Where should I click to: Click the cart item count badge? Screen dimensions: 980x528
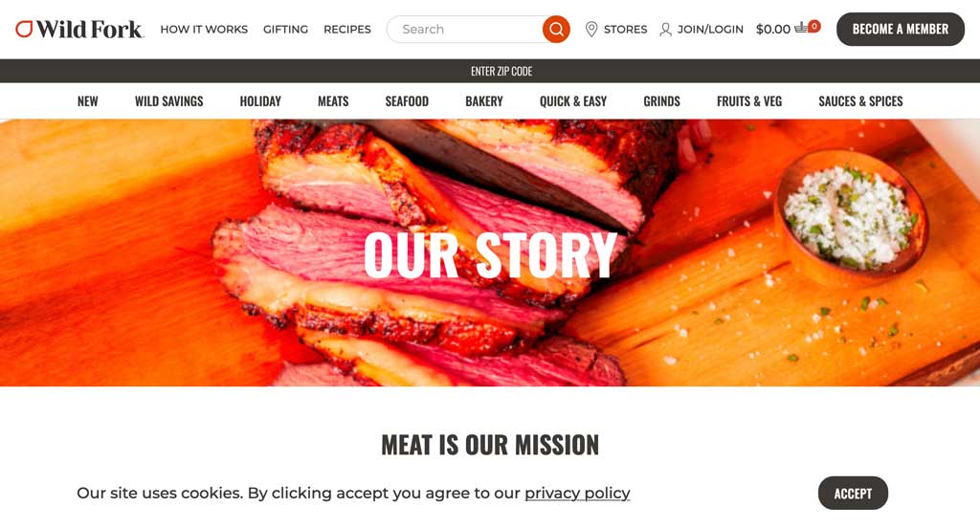point(813,26)
